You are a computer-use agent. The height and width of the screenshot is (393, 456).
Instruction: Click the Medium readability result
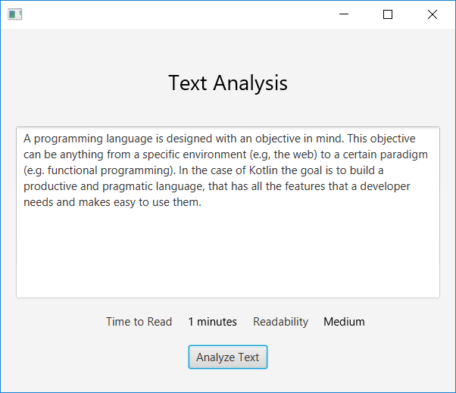[344, 322]
